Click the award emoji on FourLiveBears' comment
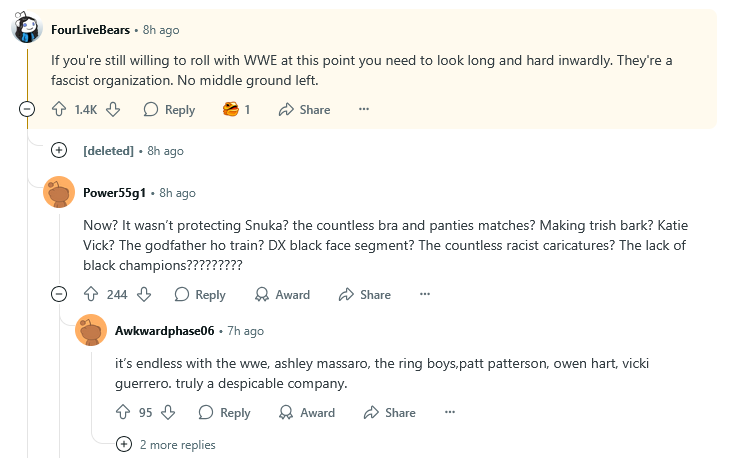This screenshot has width=733, height=458. point(231,109)
